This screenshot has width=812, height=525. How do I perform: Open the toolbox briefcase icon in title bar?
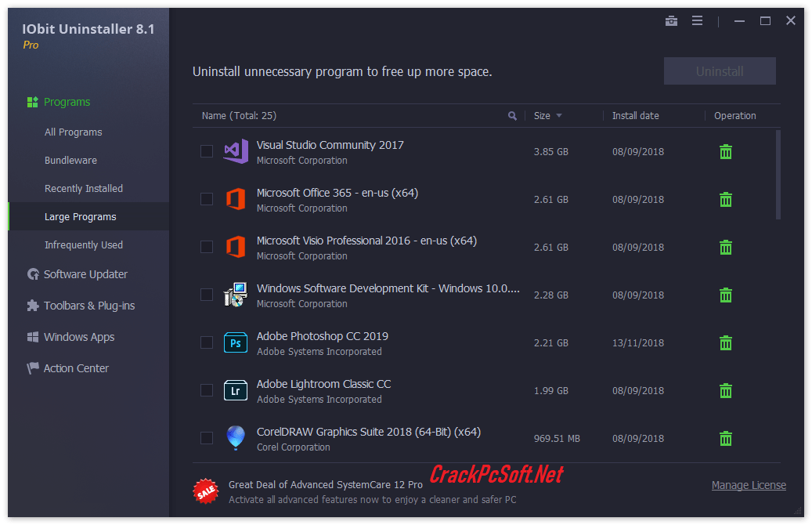coord(671,20)
